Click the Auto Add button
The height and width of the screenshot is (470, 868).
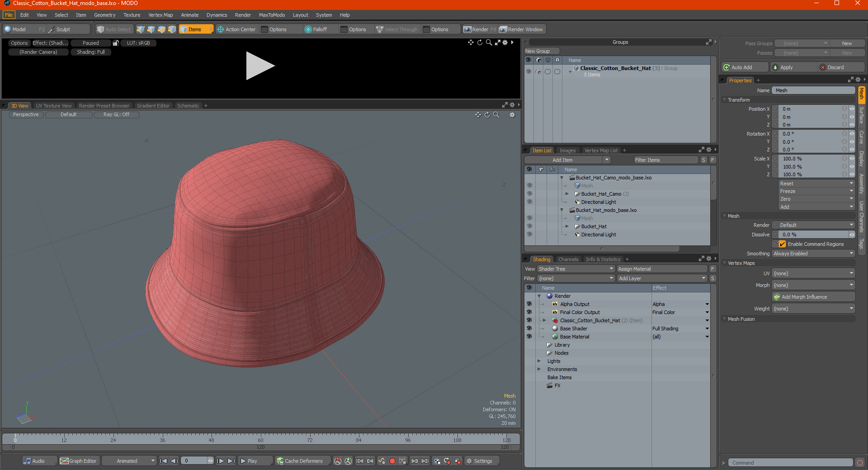pyautogui.click(x=745, y=67)
